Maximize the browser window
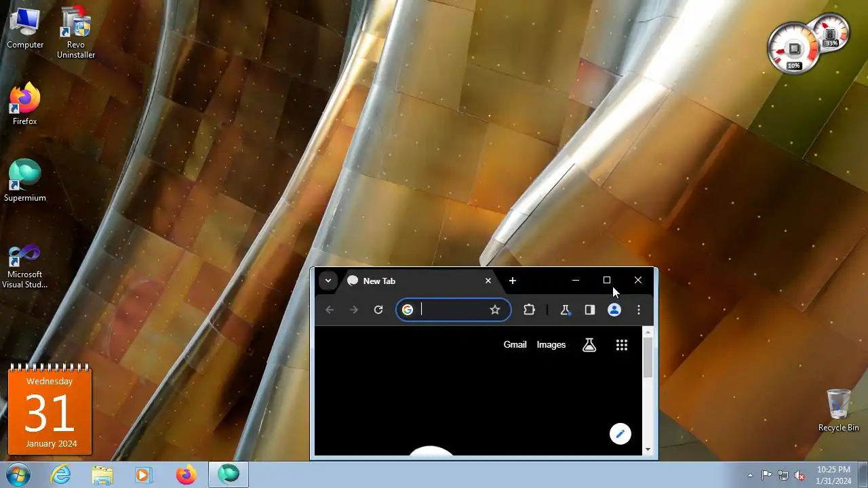Image resolution: width=868 pixels, height=488 pixels. [607, 281]
